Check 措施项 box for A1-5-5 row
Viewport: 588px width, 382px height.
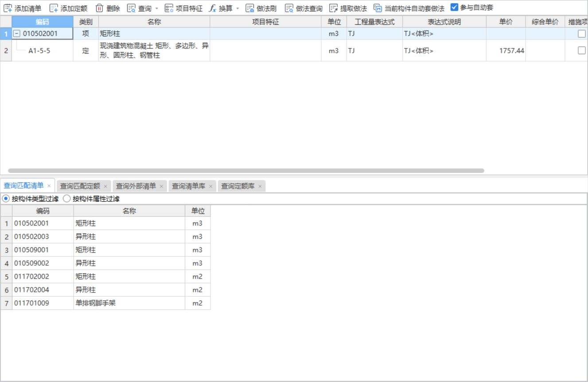(581, 51)
